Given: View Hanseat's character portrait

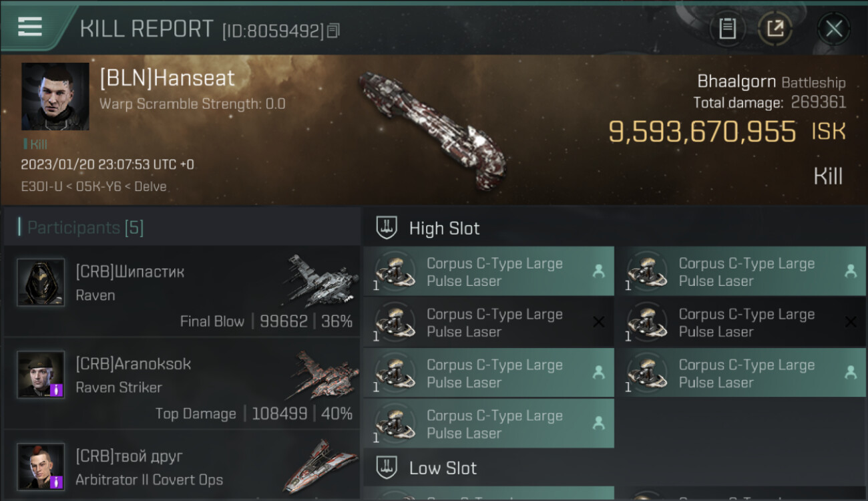Looking at the screenshot, I should coord(55,96).
